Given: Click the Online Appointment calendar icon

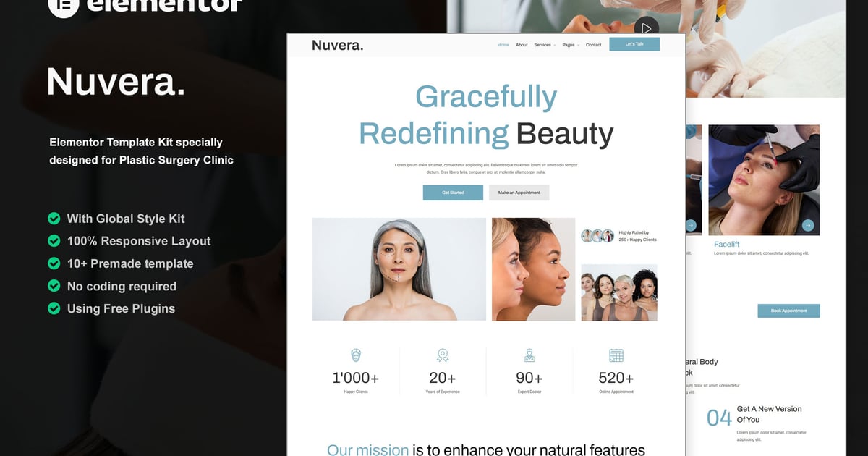Looking at the screenshot, I should (616, 355).
